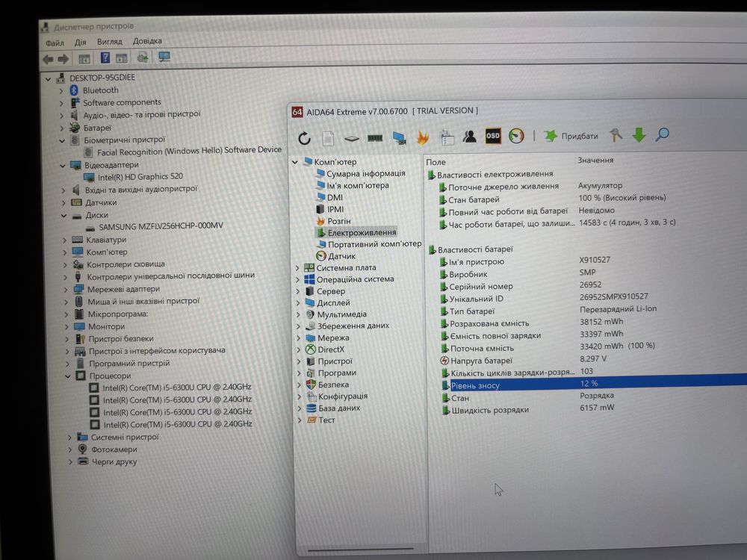Collapse the Комп'ютер node in AIDA64 tree
The image size is (747, 560).
point(295,162)
